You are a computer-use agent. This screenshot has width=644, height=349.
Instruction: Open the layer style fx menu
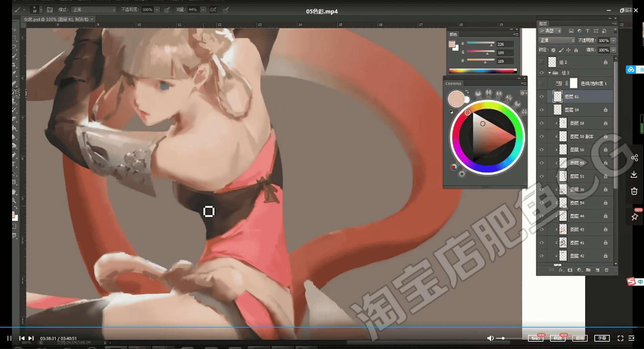coord(561,270)
